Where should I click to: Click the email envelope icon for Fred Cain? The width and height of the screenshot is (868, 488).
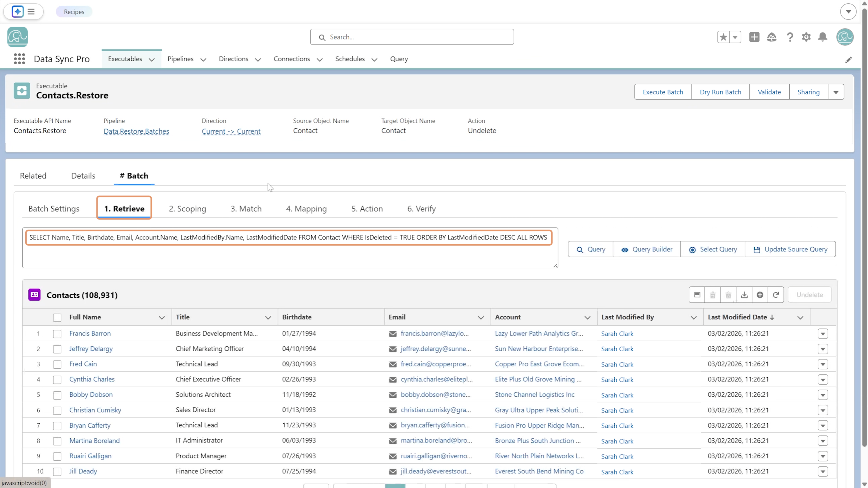tap(393, 364)
